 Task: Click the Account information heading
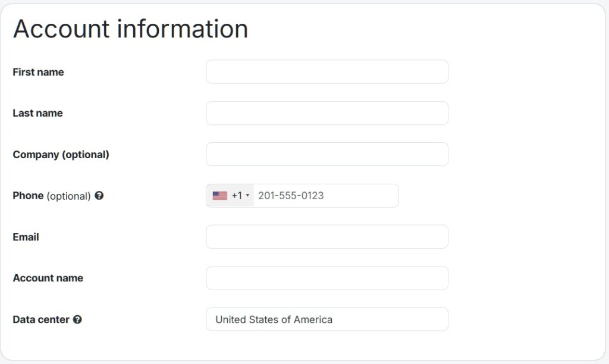(130, 29)
